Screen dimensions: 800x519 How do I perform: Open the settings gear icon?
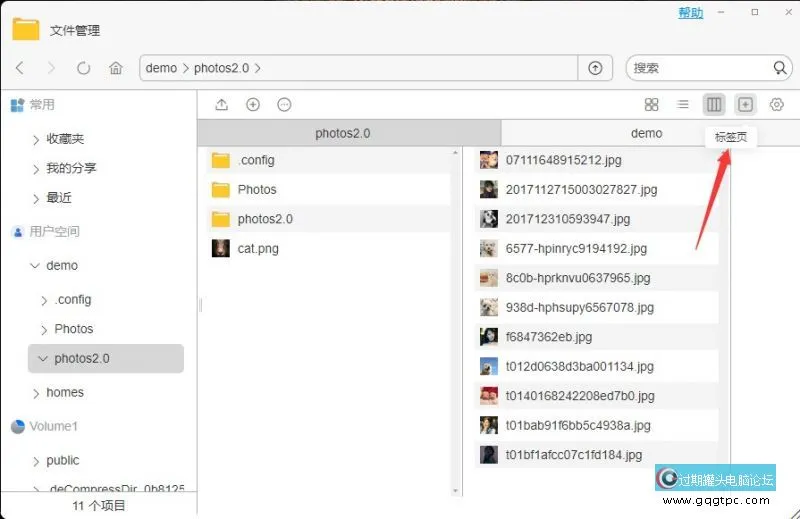(x=776, y=104)
